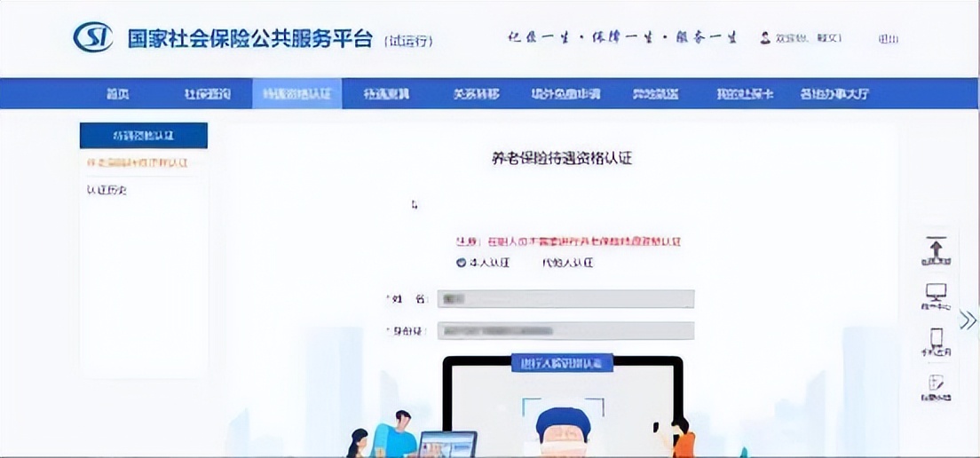Select the 本人认证 radio option
This screenshot has height=458, width=980.
coord(462,263)
